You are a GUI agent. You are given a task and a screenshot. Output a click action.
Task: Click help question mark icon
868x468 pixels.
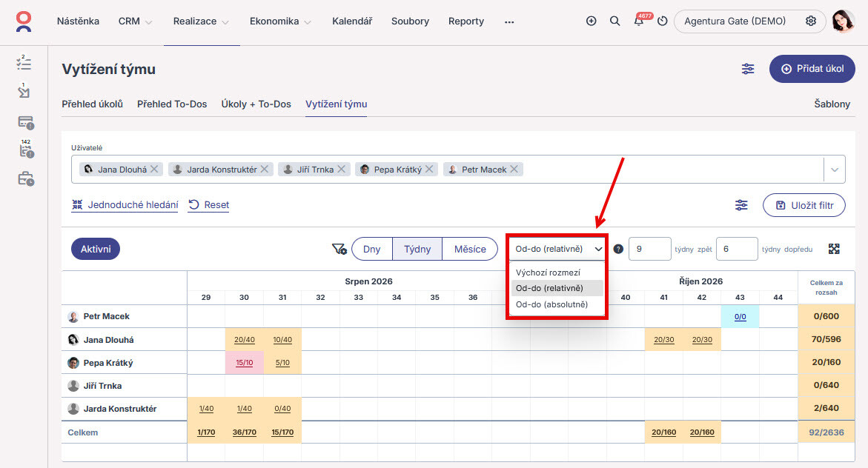618,249
